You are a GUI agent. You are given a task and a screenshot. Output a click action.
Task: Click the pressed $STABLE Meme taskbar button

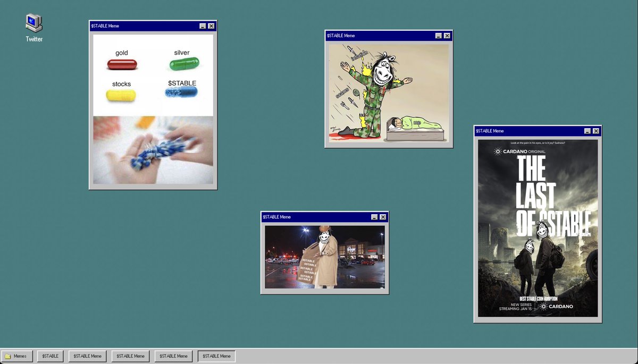(216, 356)
